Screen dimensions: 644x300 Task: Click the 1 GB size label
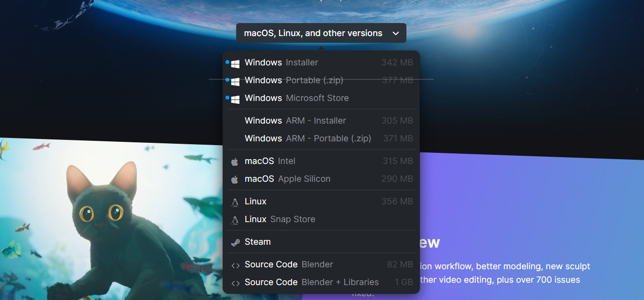(404, 282)
